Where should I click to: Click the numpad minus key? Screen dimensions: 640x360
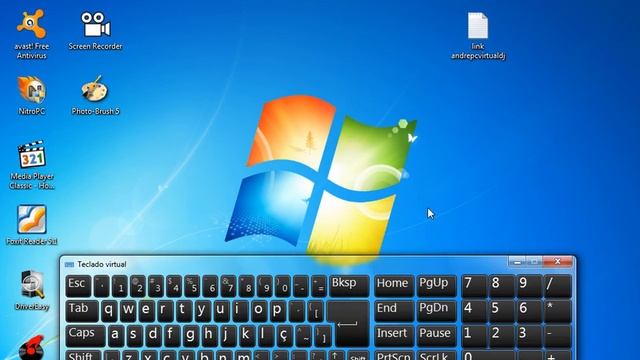click(558, 336)
